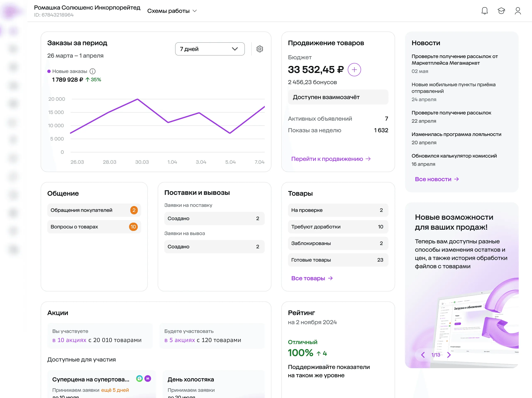This screenshot has width=532, height=398.
Task: Open news Изменилась программа лояльности
Action: click(456, 134)
